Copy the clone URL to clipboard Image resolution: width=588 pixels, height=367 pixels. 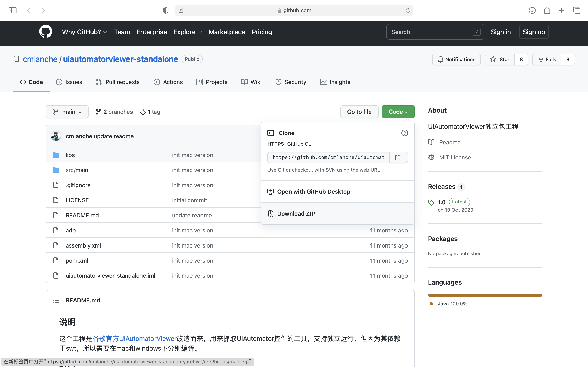point(398,157)
